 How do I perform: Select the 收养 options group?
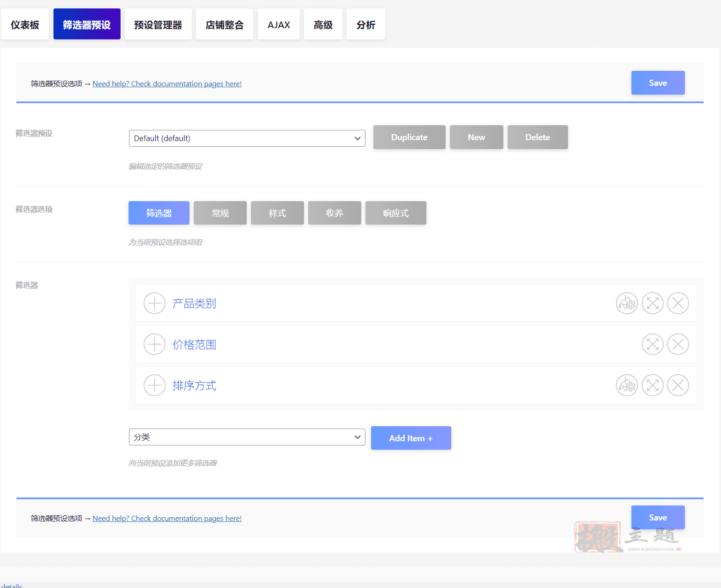pos(334,213)
